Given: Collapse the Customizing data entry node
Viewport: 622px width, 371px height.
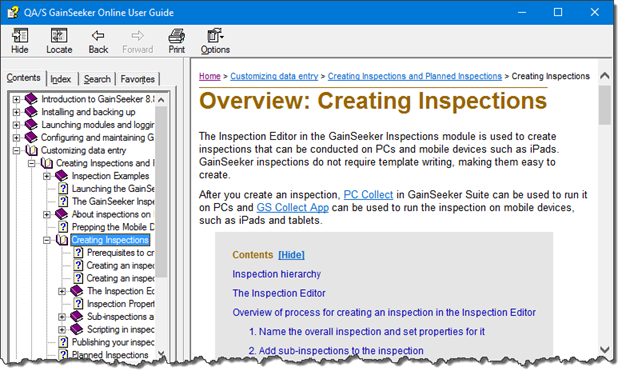Looking at the screenshot, I should (x=16, y=150).
